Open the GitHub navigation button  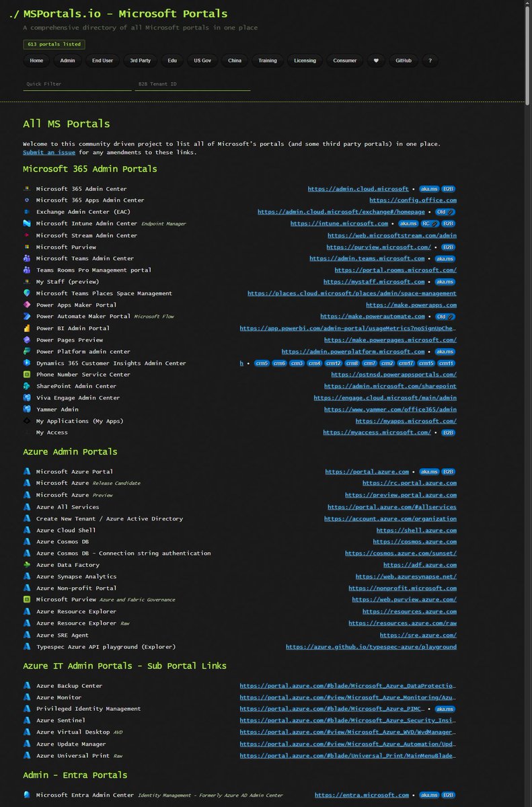[x=404, y=61]
